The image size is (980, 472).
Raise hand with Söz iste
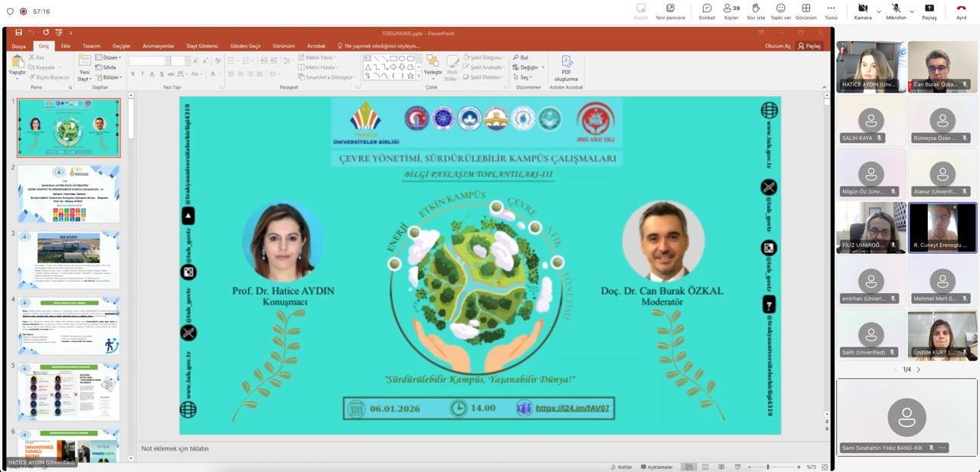(x=756, y=11)
